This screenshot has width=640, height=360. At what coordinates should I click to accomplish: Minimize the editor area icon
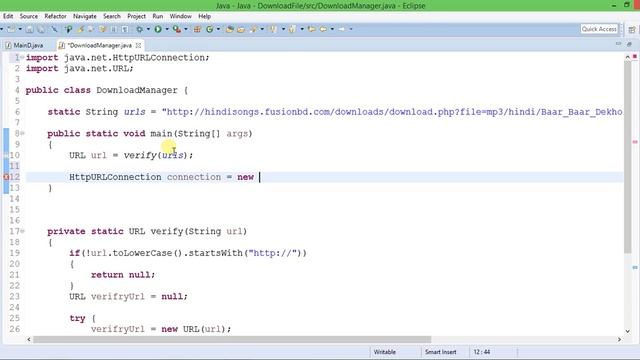click(618, 43)
